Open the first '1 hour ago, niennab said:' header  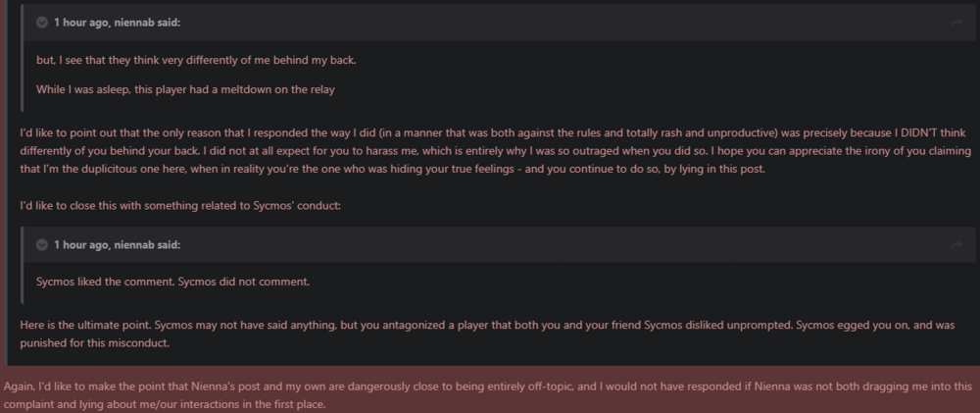(x=117, y=22)
